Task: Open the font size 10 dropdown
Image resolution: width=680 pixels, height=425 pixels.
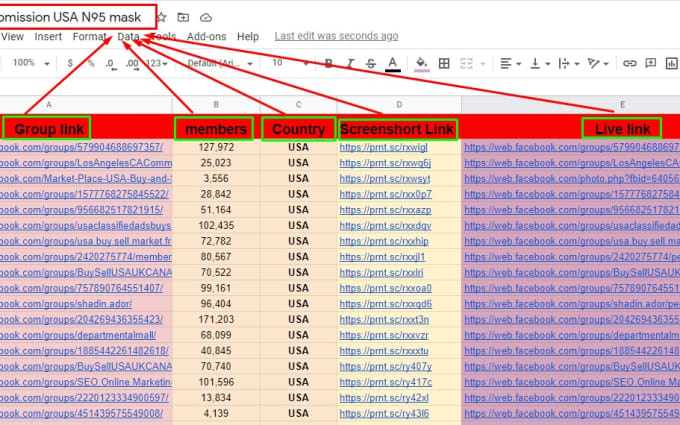Action: pyautogui.click(x=290, y=63)
